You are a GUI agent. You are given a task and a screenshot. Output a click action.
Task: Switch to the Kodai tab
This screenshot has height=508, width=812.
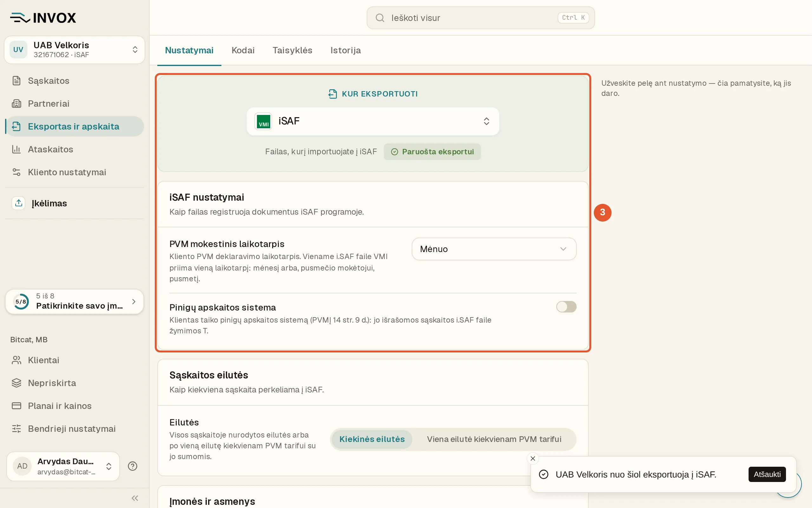click(243, 50)
